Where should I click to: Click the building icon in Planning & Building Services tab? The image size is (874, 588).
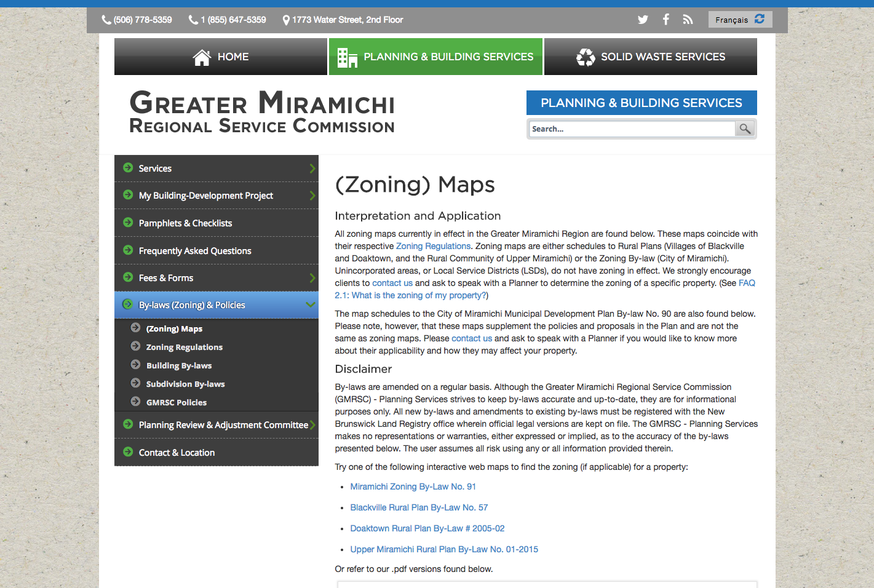click(348, 57)
